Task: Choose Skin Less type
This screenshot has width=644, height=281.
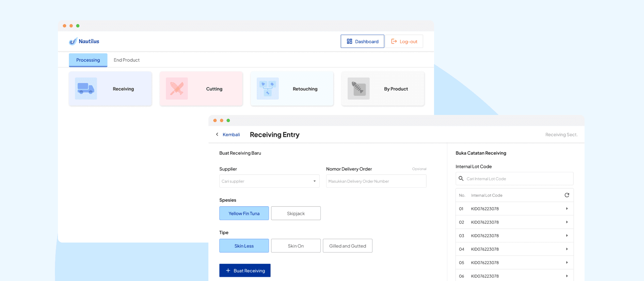Action: coord(244,246)
